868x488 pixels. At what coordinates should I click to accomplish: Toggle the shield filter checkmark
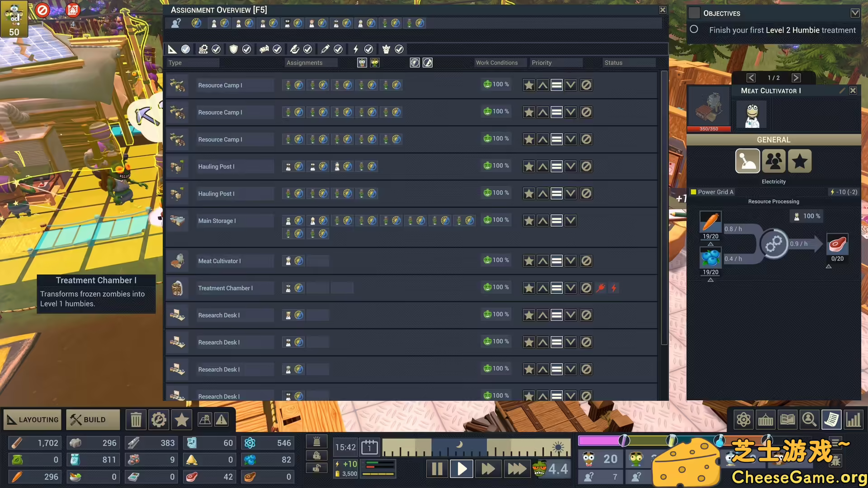point(246,49)
